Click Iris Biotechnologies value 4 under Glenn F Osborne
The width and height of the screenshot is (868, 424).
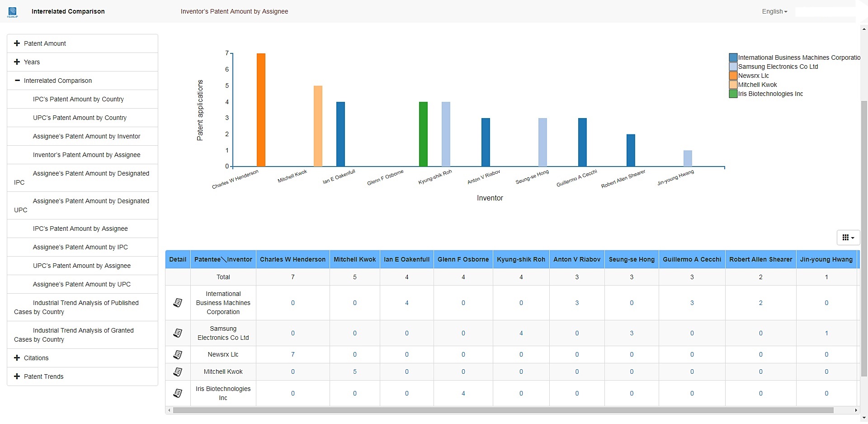coord(463,393)
